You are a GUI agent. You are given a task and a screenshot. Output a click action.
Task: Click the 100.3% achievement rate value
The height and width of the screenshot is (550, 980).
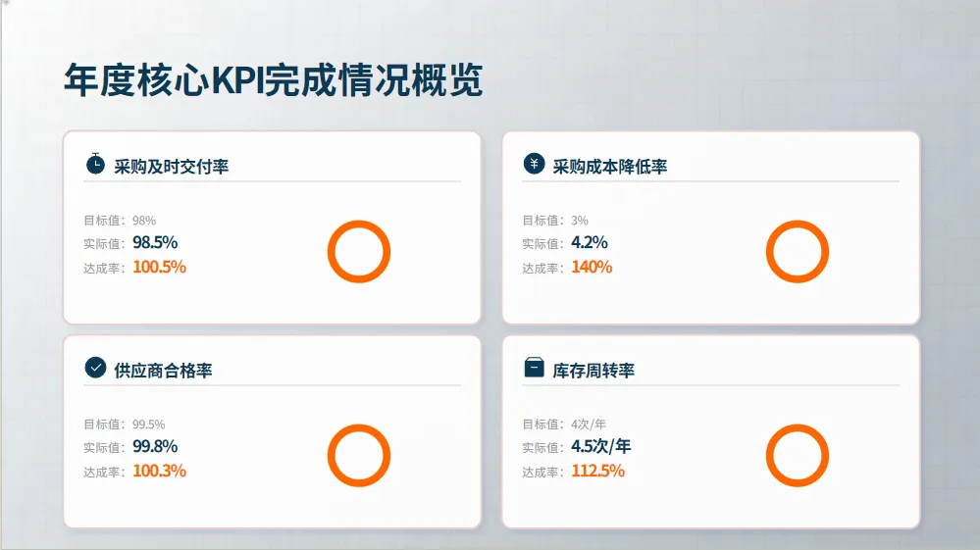159,471
